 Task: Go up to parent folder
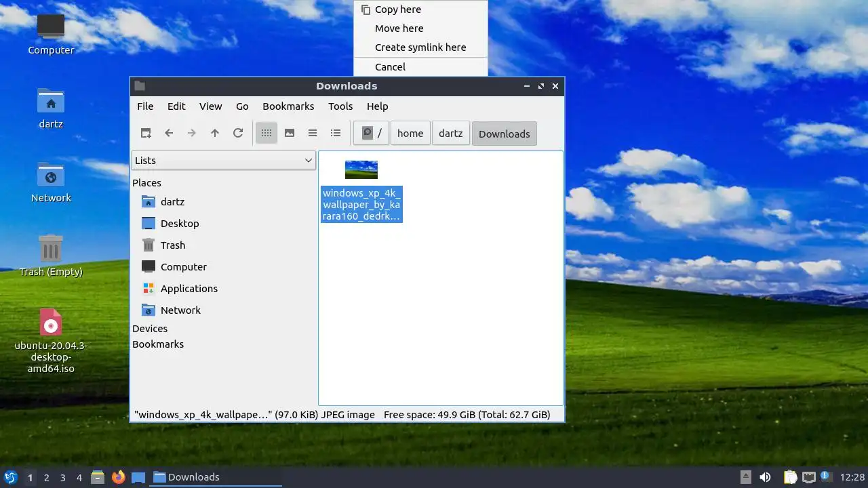tap(215, 134)
